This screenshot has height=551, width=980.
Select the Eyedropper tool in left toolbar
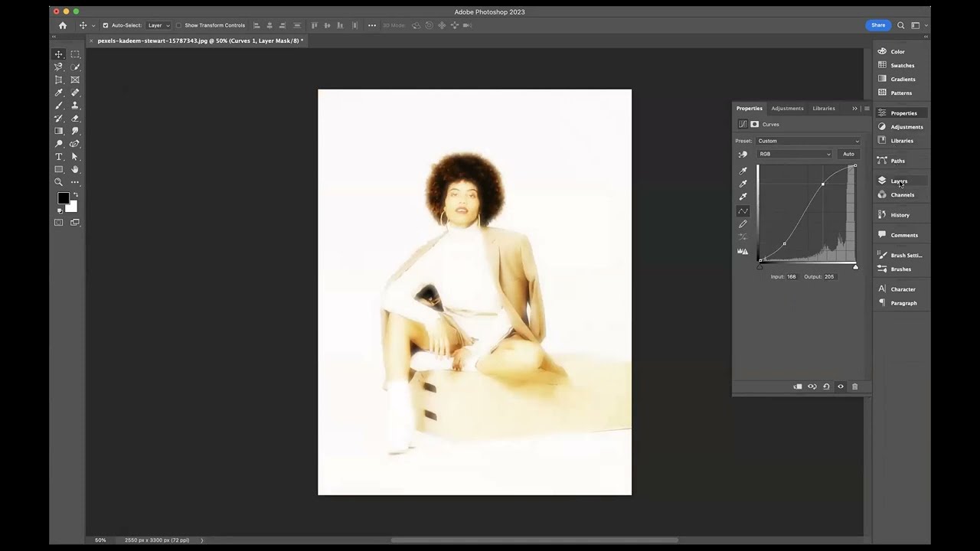click(x=58, y=93)
